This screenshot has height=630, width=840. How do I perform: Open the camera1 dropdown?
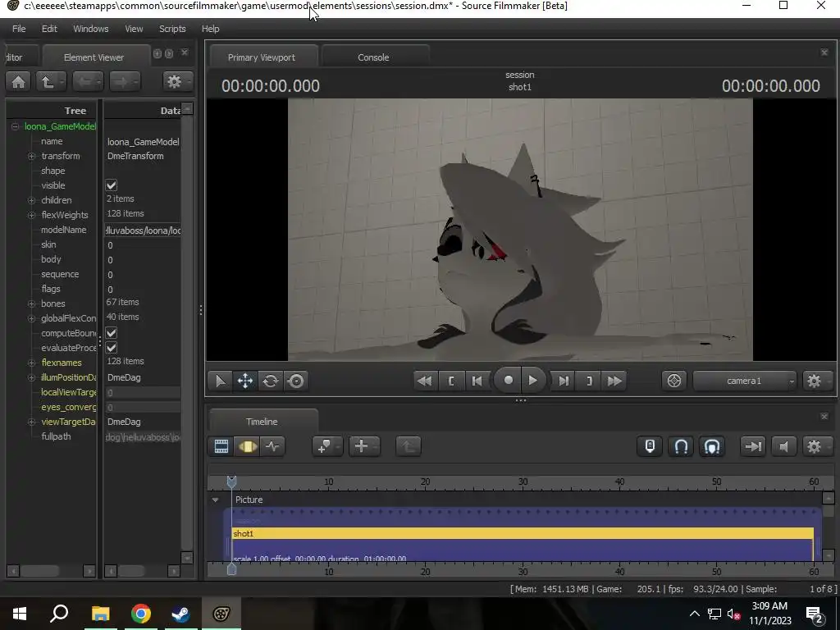(744, 381)
